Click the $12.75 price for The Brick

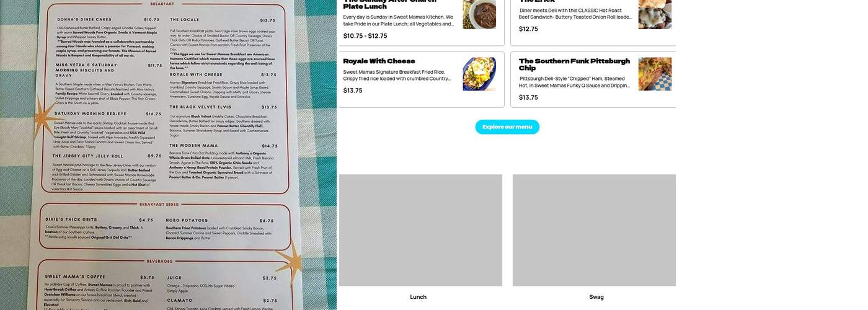(528, 29)
